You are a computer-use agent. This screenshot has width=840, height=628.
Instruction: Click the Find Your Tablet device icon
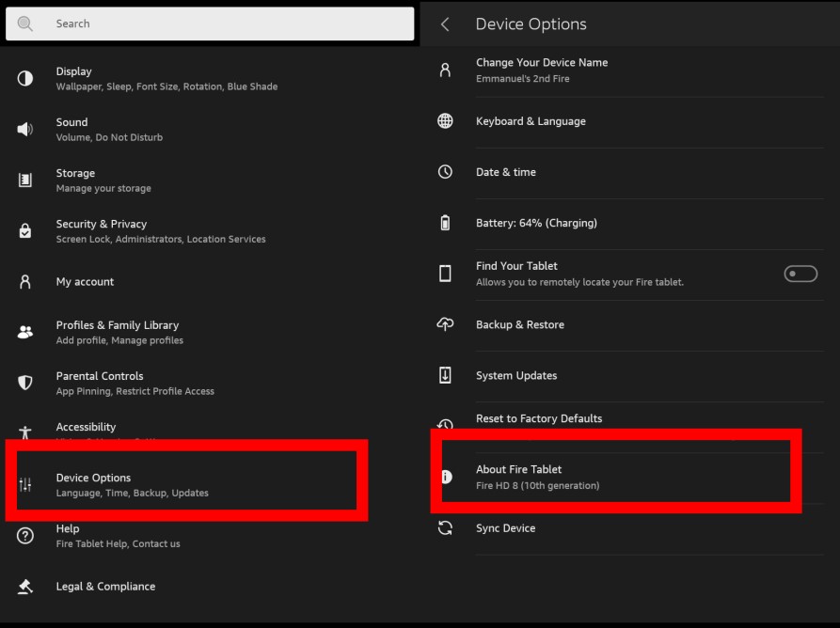point(445,274)
